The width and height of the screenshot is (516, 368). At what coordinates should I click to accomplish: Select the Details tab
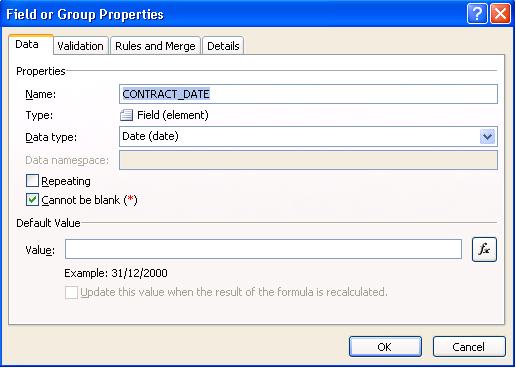(223, 46)
